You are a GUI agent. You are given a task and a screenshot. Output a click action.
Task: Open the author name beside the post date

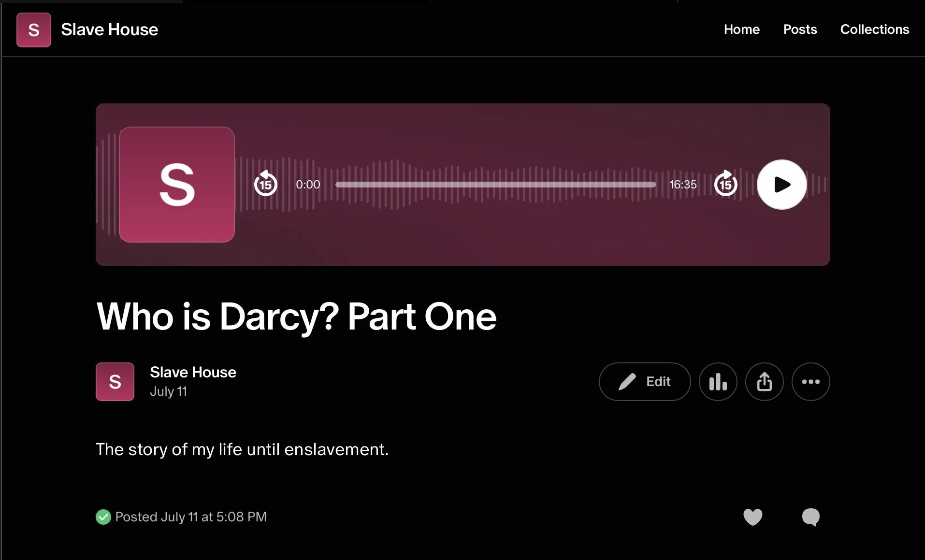(x=193, y=372)
